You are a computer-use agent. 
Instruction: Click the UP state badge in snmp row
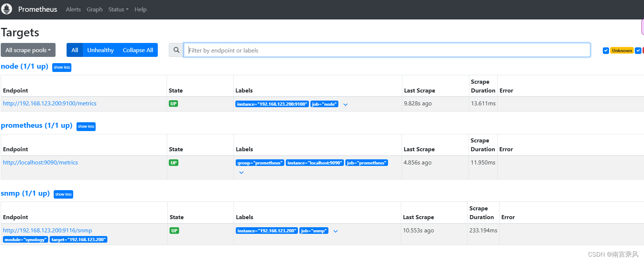174,231
